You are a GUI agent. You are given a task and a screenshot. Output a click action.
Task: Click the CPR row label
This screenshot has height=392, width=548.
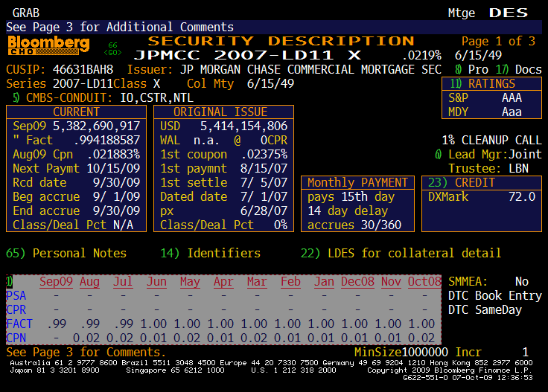(x=16, y=309)
